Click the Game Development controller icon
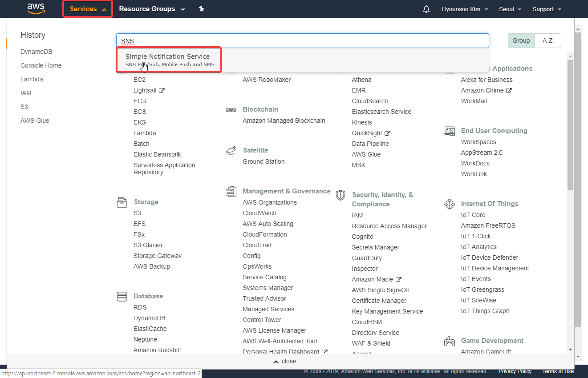 (x=450, y=341)
